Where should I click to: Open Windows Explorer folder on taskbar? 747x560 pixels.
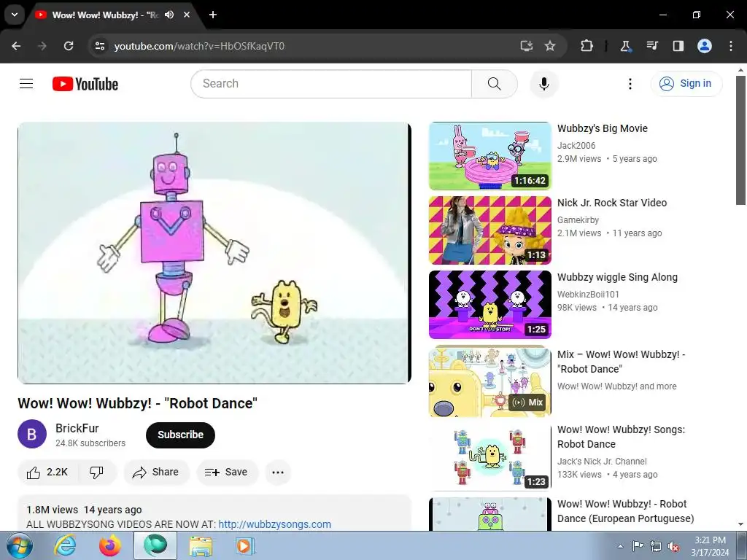[201, 545]
